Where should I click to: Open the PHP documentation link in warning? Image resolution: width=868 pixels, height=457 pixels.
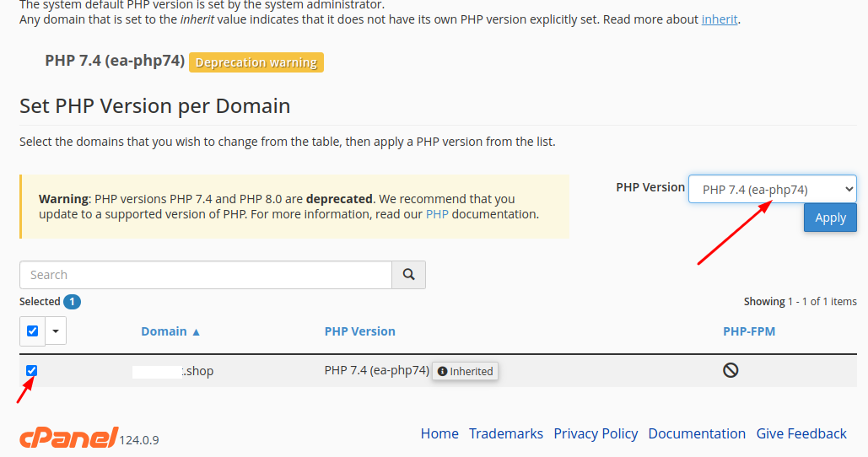(437, 214)
